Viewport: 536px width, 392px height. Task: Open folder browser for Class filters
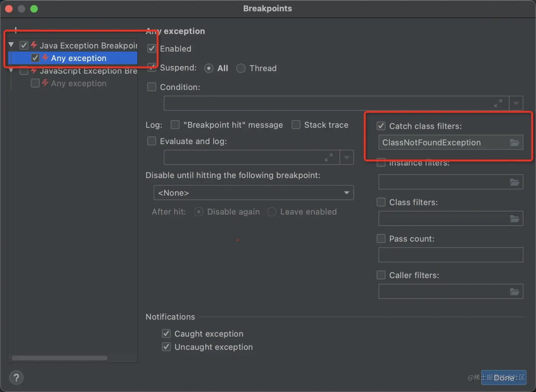(515, 218)
